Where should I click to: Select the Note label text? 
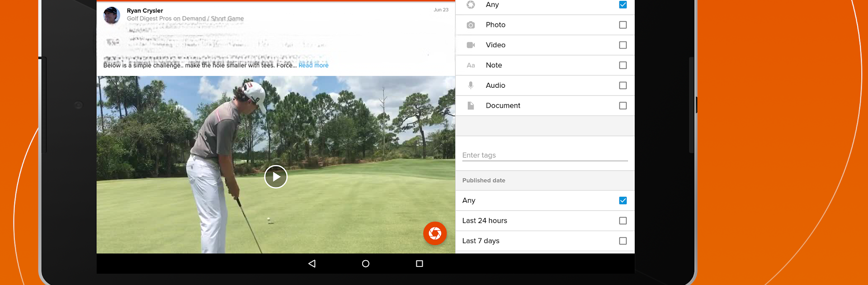tap(494, 65)
